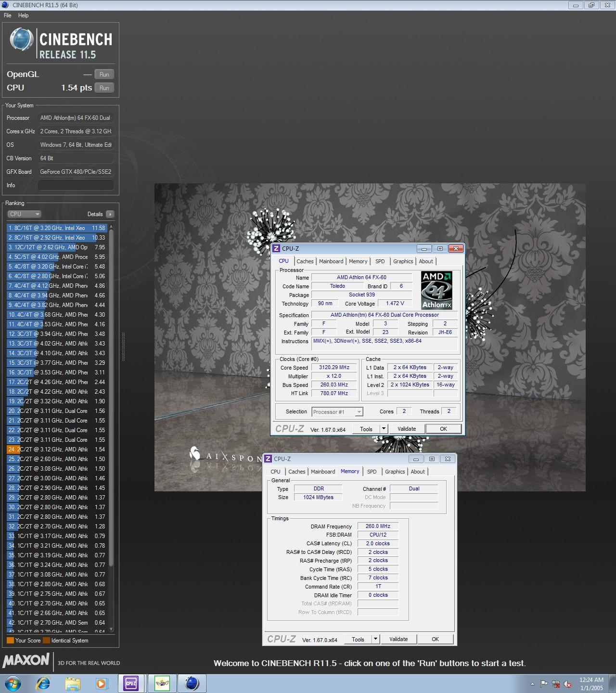This screenshot has height=693, width=616.
Task: Switch to Caches tab in upper CPU-Z window
Action: tap(305, 261)
